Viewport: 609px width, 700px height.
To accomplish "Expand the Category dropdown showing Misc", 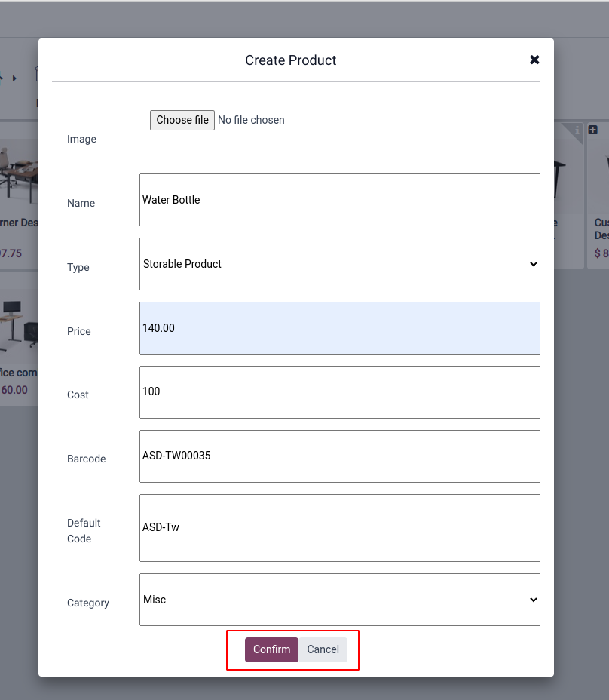I will pyautogui.click(x=339, y=600).
